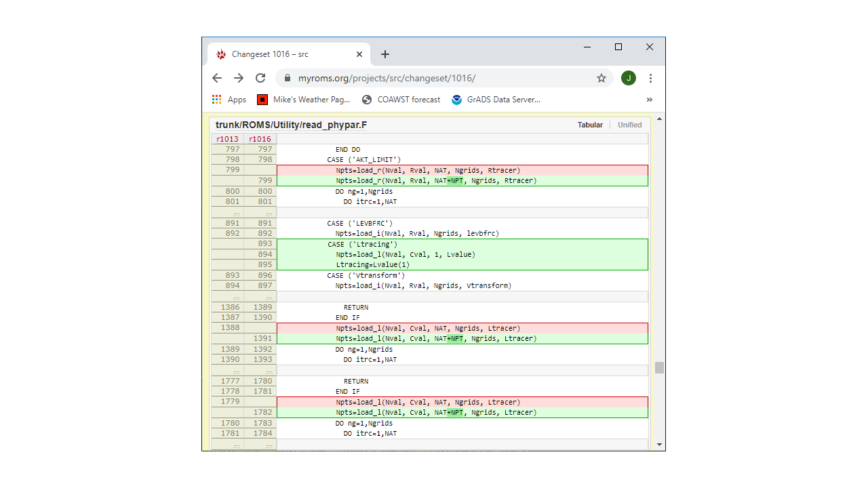Expand the hidden bookmarks overflow chevron
Screen dimensions: 868x488
pyautogui.click(x=649, y=100)
